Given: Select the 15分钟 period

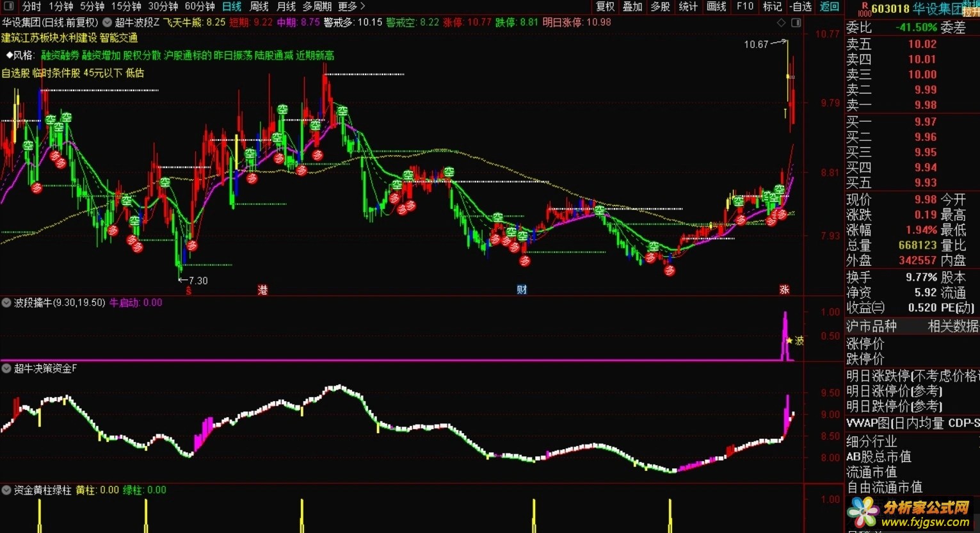Looking at the screenshot, I should pos(126,6).
